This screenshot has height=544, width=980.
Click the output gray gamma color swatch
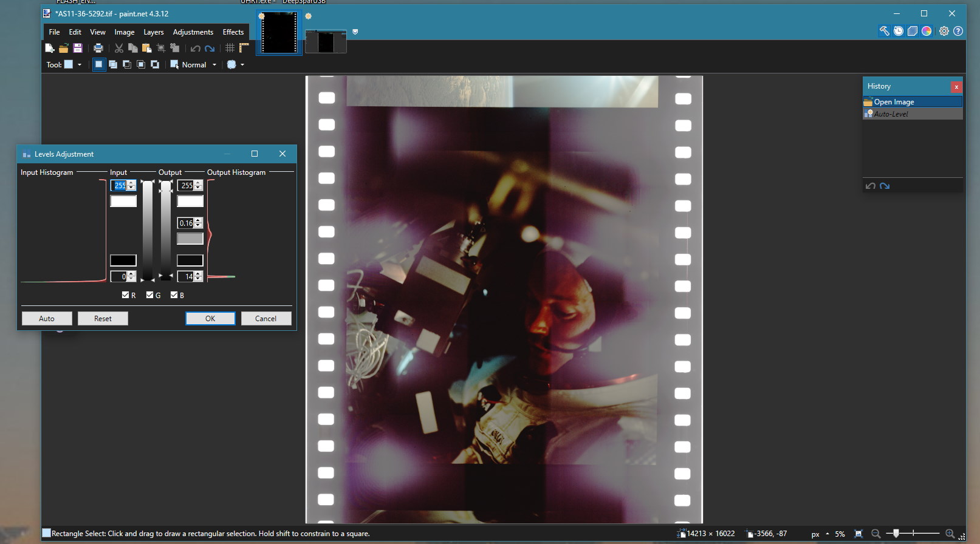click(x=190, y=239)
